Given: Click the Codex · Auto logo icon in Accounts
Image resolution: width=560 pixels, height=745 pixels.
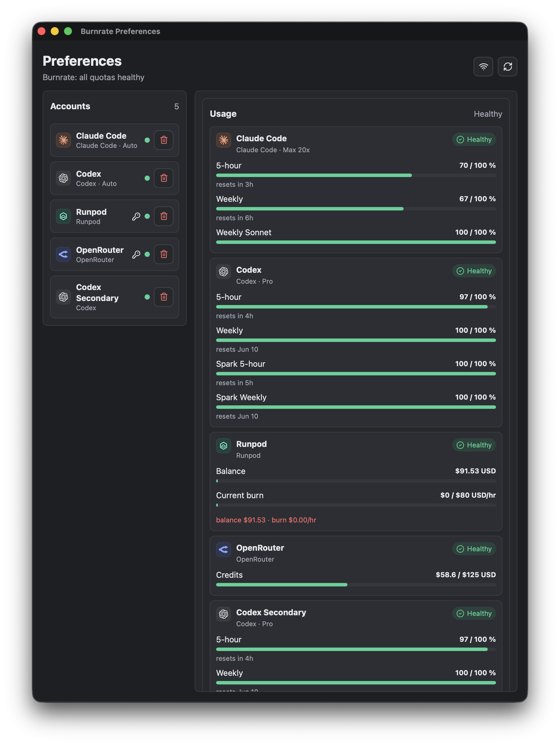Looking at the screenshot, I should pos(63,178).
